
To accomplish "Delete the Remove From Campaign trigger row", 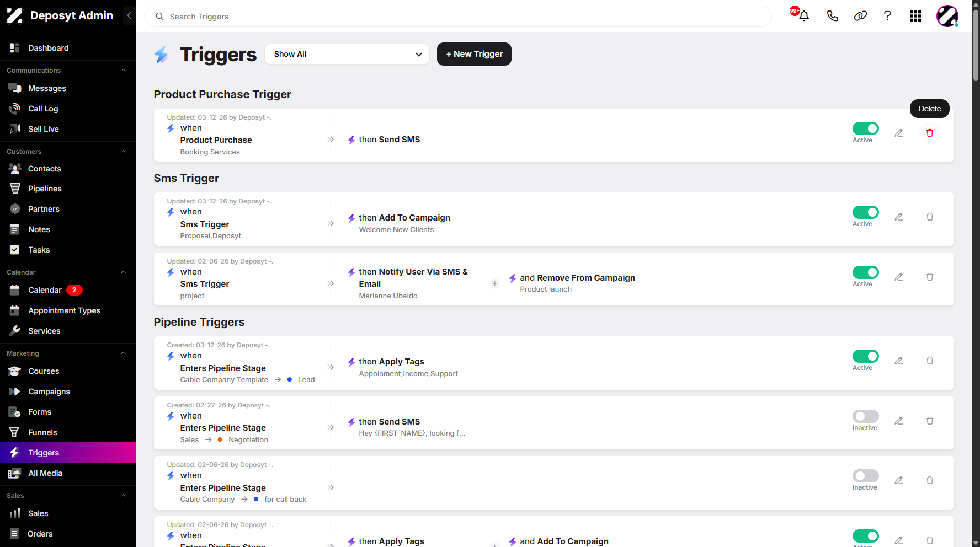I will pyautogui.click(x=930, y=277).
